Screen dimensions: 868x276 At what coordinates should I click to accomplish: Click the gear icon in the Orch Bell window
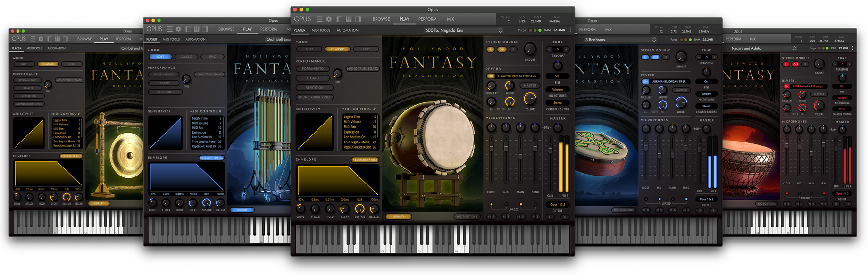pos(178,29)
